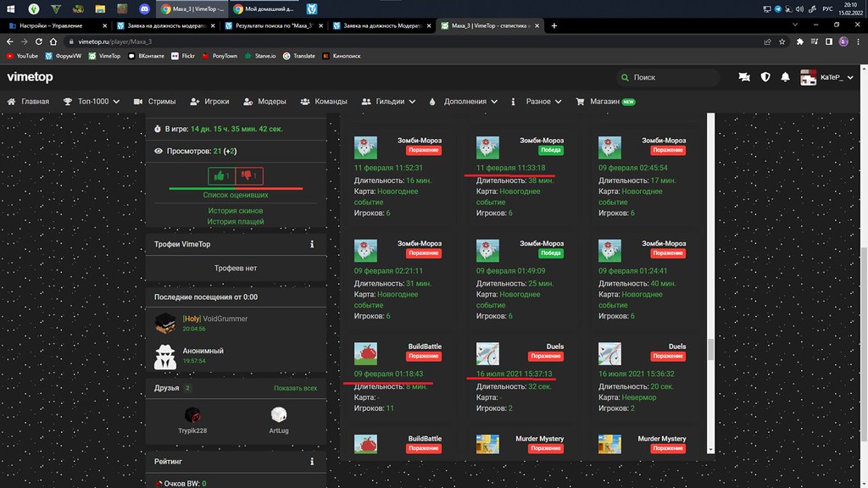868x488 pixels.
Task: Click the ArtLug friend avatar
Action: (x=278, y=415)
